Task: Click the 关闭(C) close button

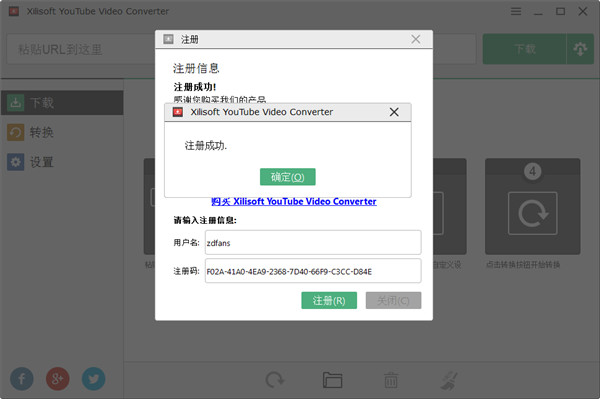Action: pyautogui.click(x=393, y=300)
